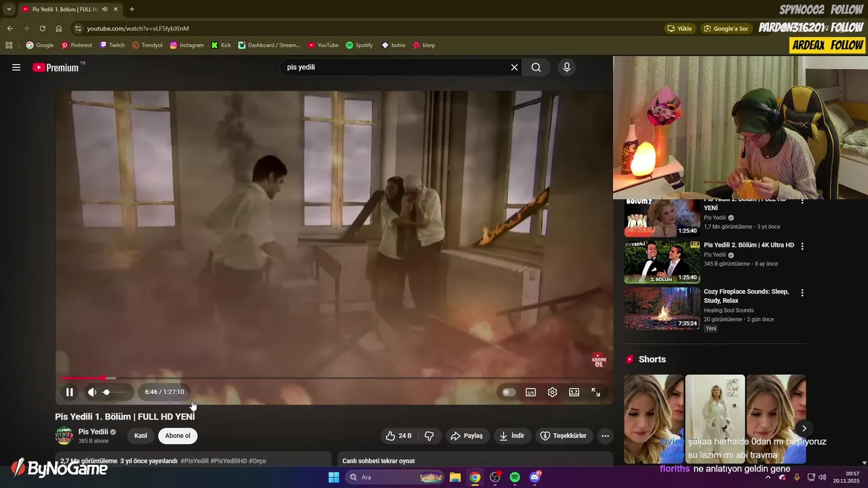
Task: Subscribe with the Abone ol button
Action: (x=178, y=436)
